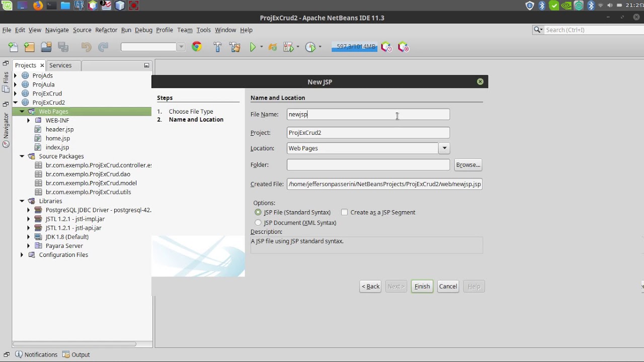Click the Projects panel horizontal scrollbar

coord(75,344)
